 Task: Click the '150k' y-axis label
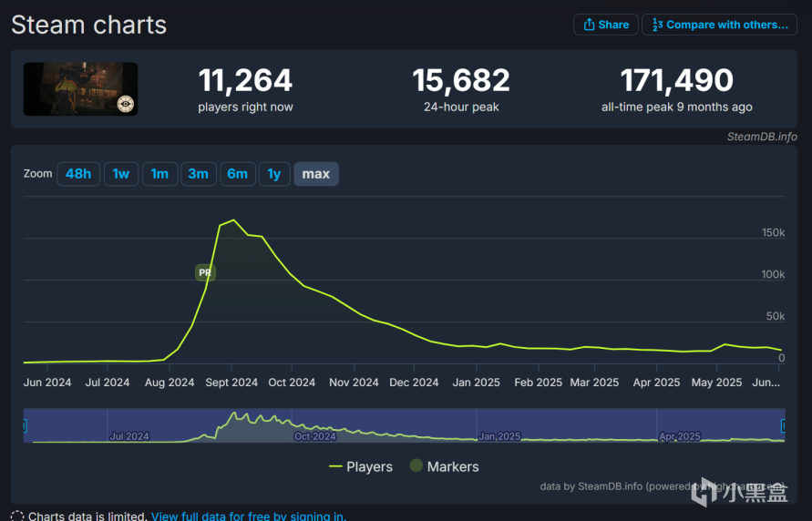(773, 233)
